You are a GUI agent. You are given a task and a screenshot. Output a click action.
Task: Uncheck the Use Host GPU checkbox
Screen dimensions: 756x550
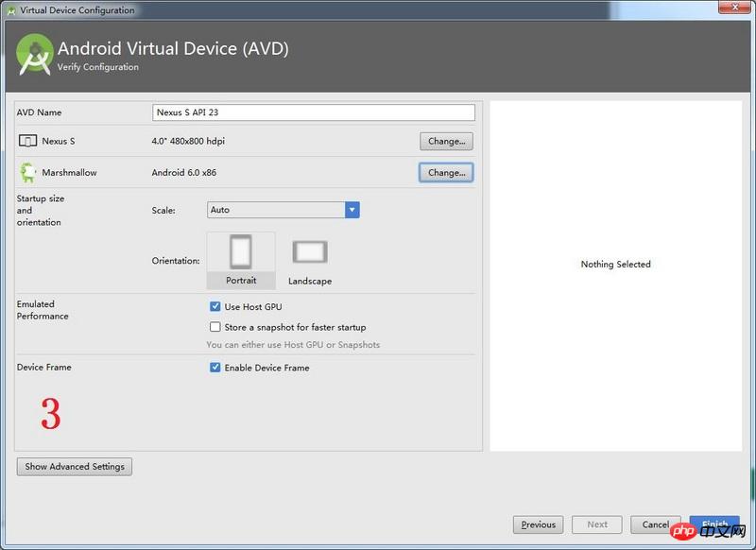[x=215, y=307]
